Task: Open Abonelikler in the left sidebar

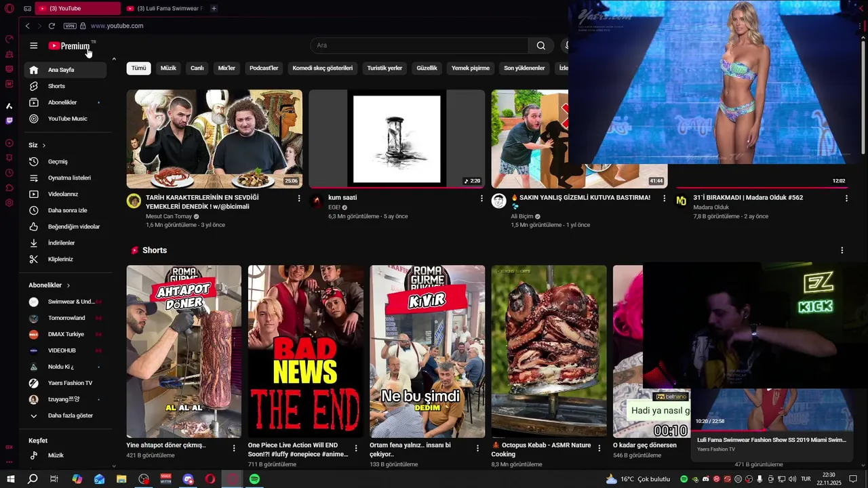Action: [66, 102]
